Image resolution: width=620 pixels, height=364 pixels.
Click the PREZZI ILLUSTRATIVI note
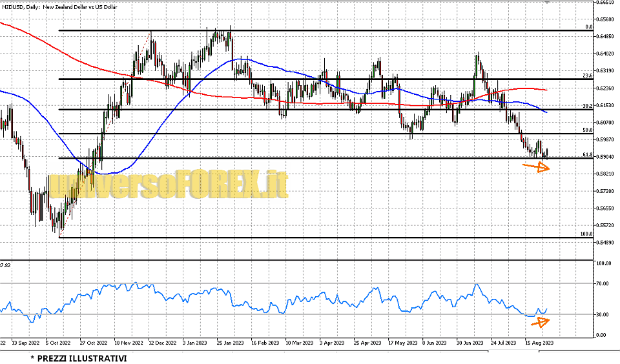point(78,358)
